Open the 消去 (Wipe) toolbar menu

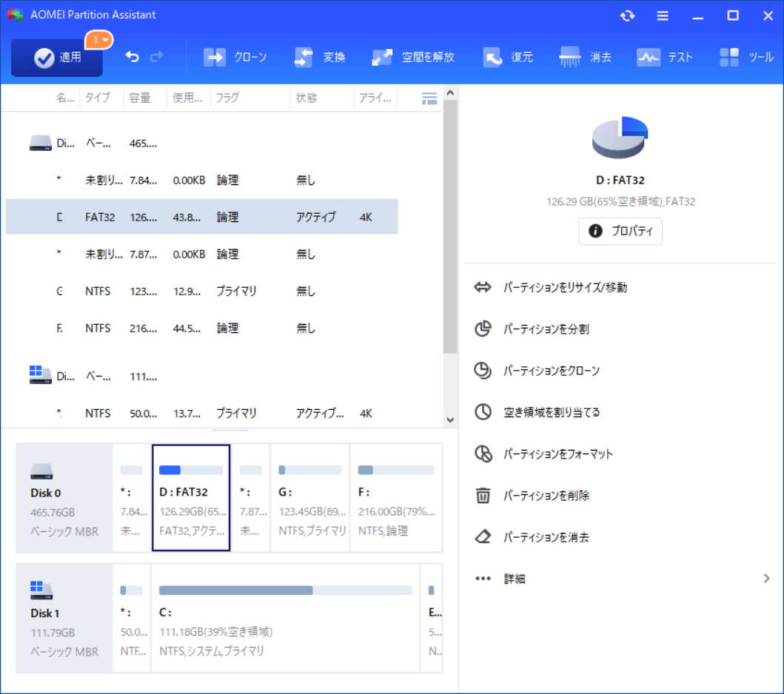pyautogui.click(x=586, y=58)
